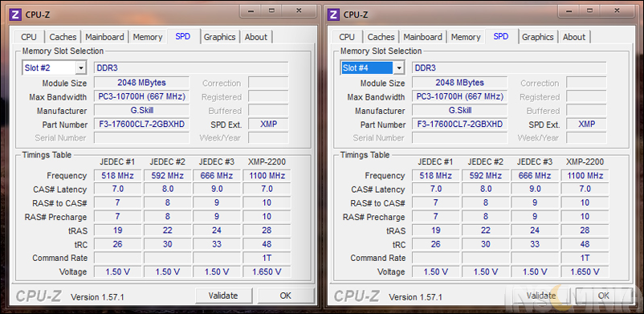This screenshot has height=314, width=644.
Task: Open Mainboard tab in right window
Action: (x=422, y=37)
